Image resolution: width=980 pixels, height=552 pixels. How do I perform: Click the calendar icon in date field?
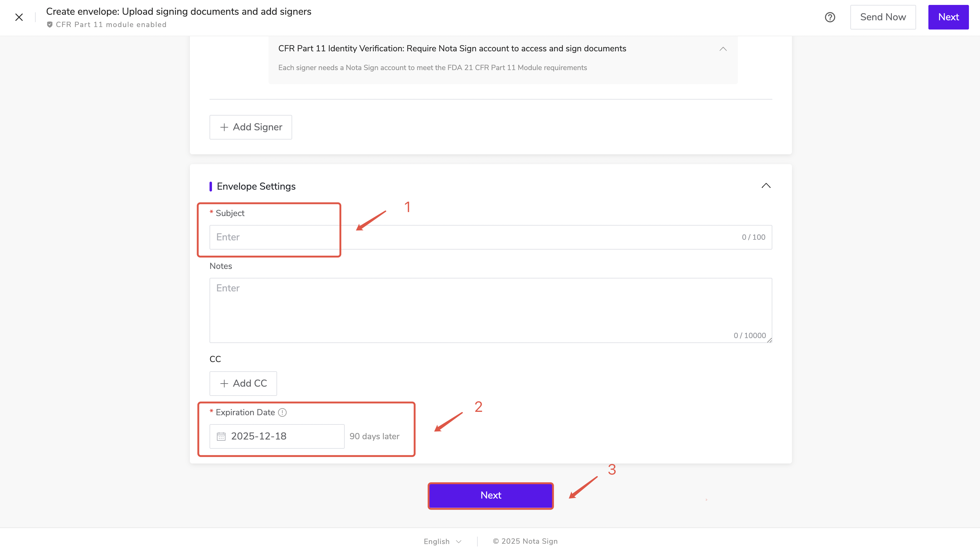coord(221,436)
